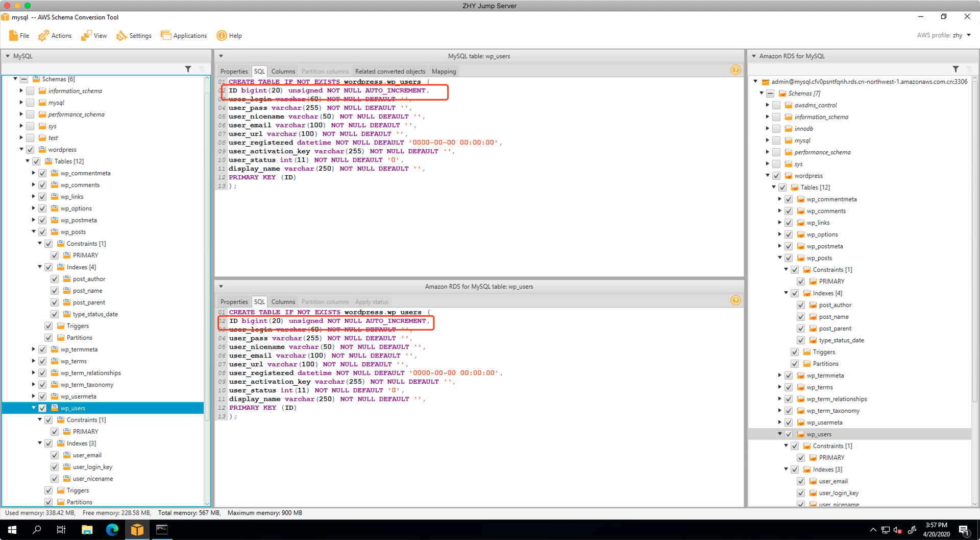Check the information_schema checkbox in MySQL tree

pos(30,91)
